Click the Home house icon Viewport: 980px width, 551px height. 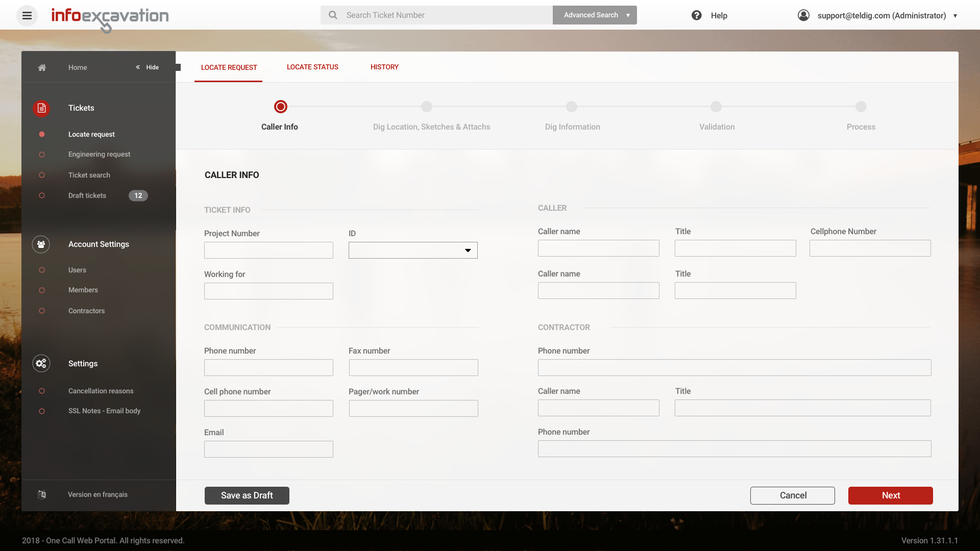pos(42,67)
